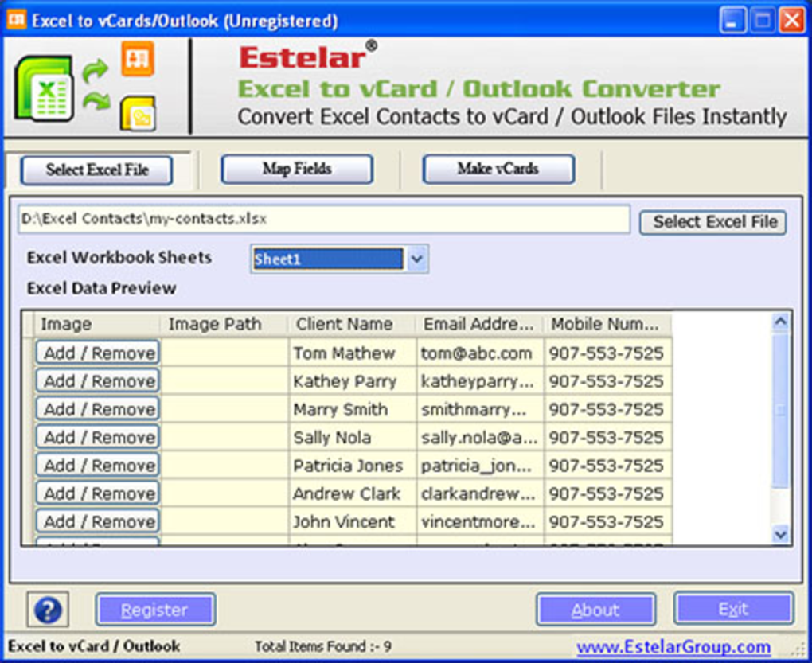This screenshot has height=663, width=812.
Task: Click the green Excel spreadsheet icon
Action: (45, 89)
